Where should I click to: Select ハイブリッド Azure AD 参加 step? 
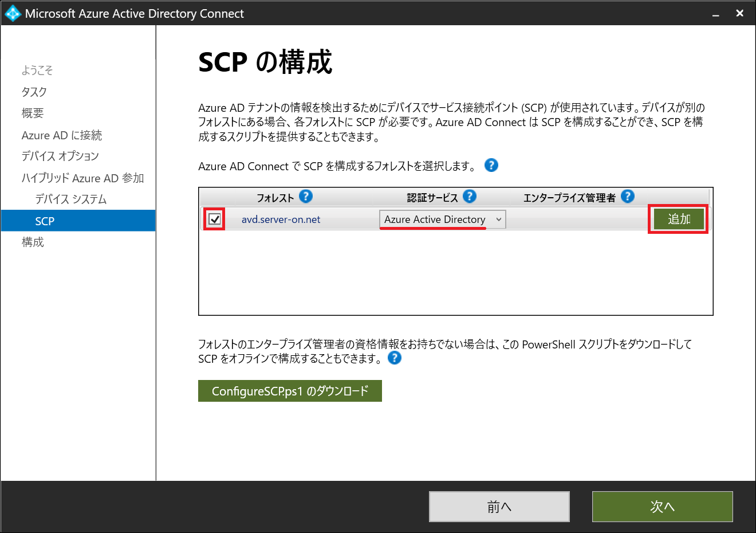click(82, 178)
